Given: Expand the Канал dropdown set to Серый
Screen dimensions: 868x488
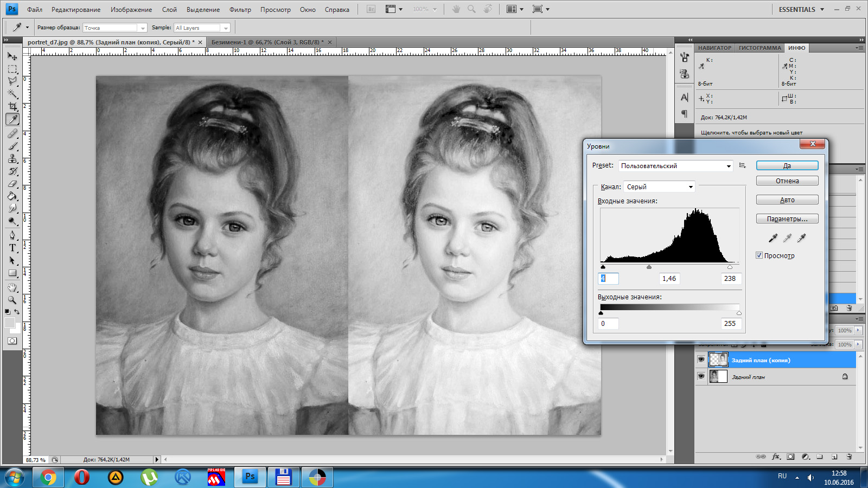Looking at the screenshot, I should pos(659,187).
